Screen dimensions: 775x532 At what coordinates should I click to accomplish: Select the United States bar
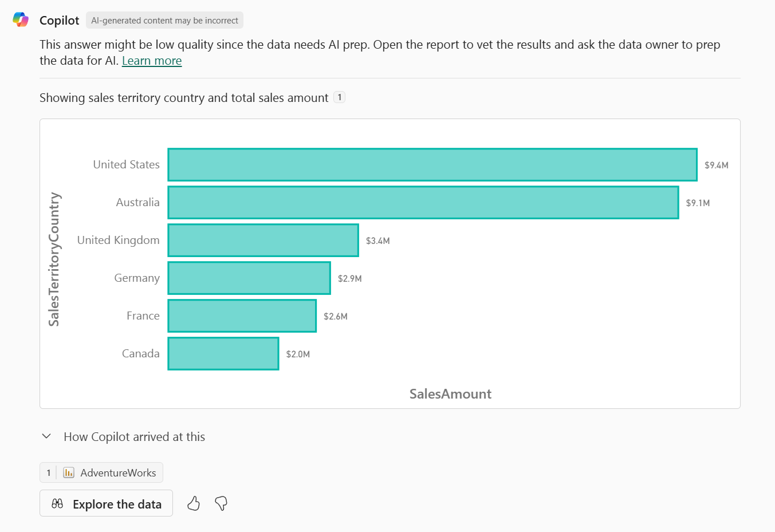tap(432, 165)
